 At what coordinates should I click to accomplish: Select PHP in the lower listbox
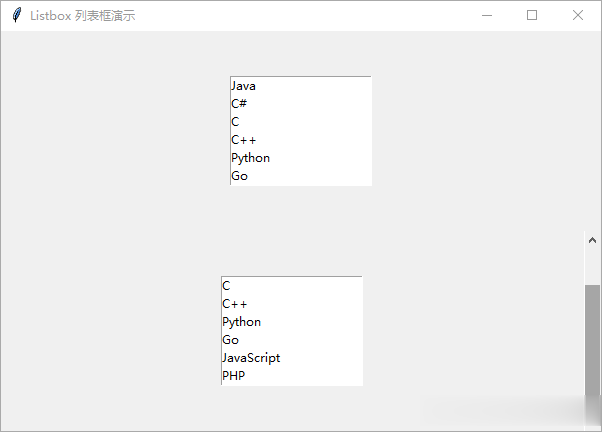292,376
